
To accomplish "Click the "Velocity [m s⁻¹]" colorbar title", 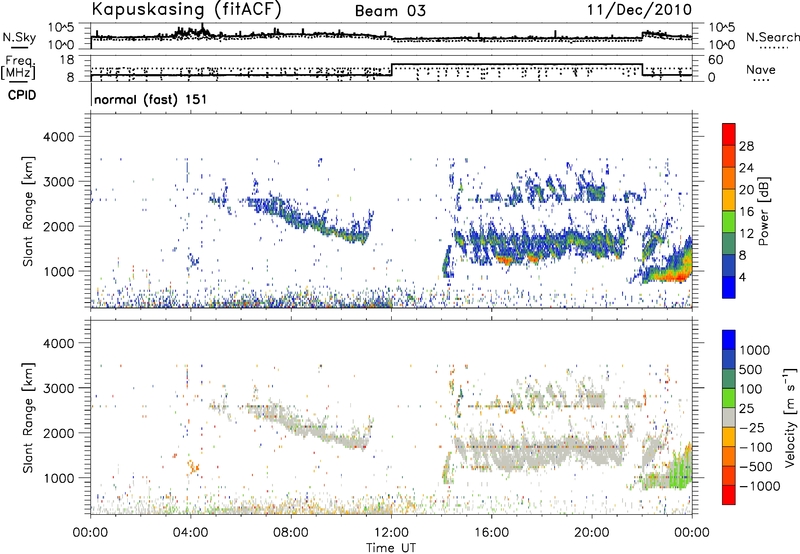I will 790,417.
